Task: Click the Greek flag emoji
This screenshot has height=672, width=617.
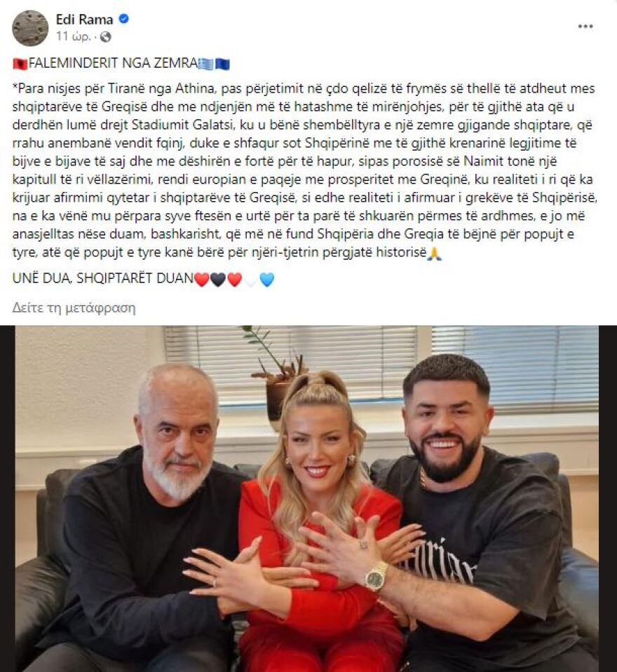Action: (205, 64)
